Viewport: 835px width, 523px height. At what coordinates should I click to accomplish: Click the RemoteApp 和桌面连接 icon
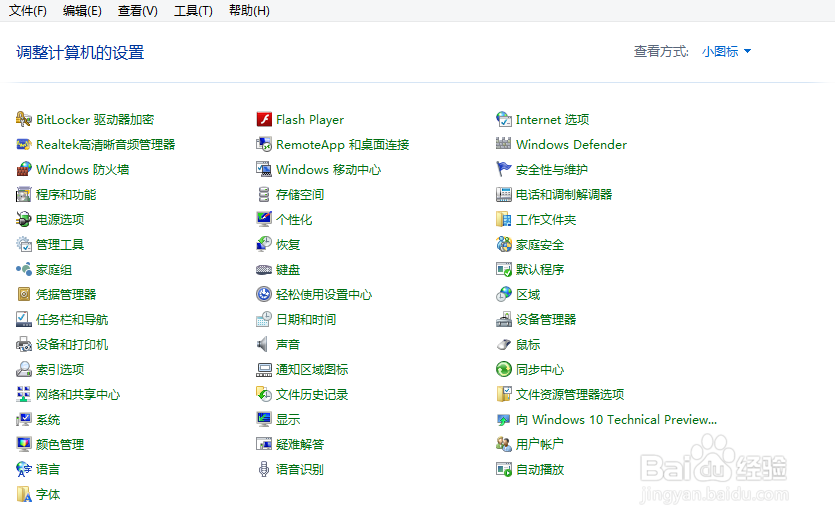pos(264,144)
